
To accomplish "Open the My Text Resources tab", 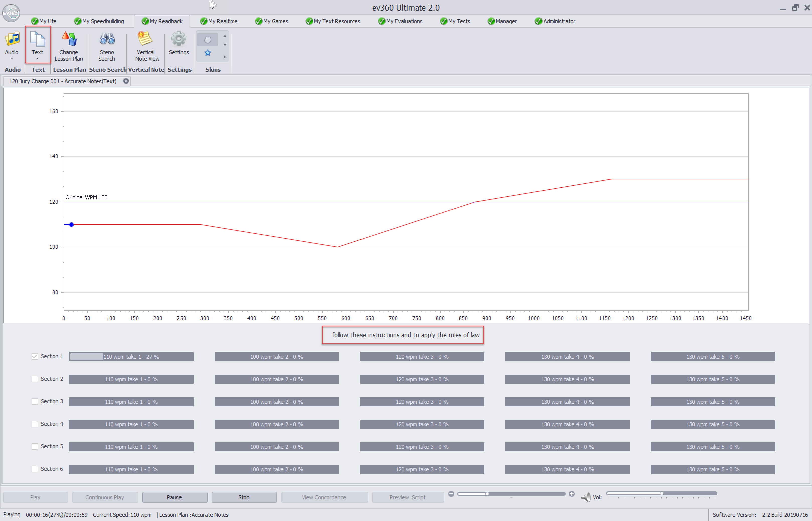I will coord(333,21).
